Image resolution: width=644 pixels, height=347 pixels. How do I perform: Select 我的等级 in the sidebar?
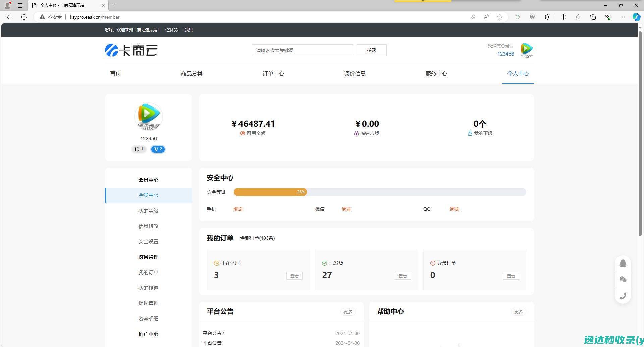pyautogui.click(x=148, y=211)
